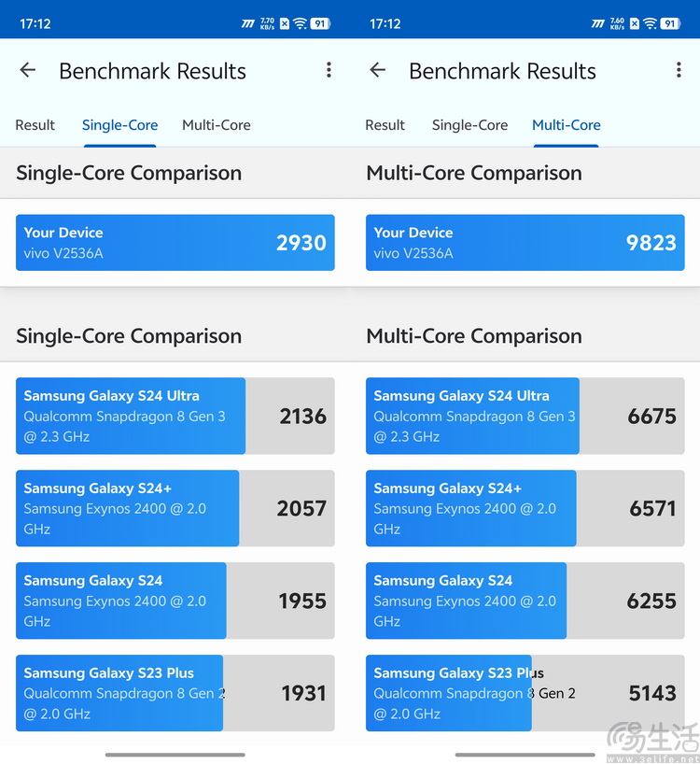
Task: Open the three-dot menu on the Multi-Core screen
Action: point(679,70)
